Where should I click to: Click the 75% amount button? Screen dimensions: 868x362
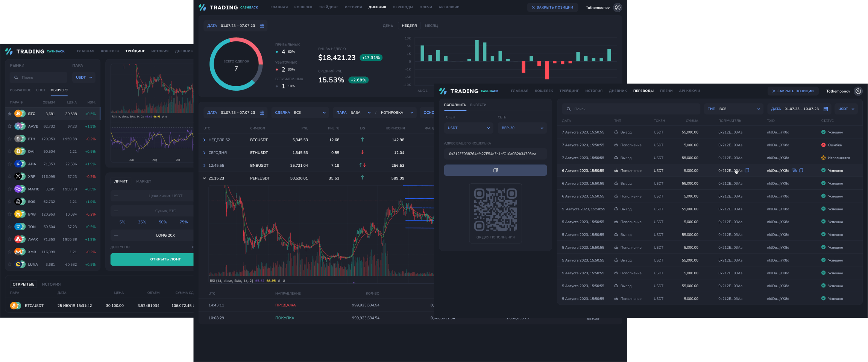[x=184, y=222]
